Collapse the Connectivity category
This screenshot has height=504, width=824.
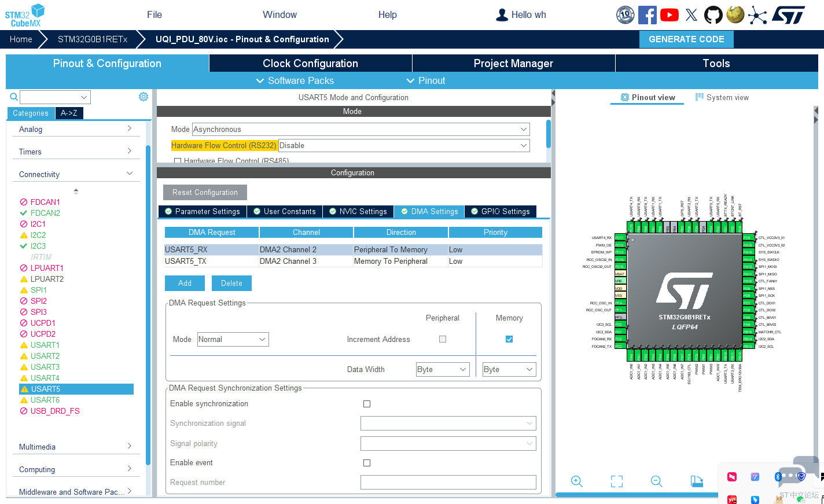(76, 174)
